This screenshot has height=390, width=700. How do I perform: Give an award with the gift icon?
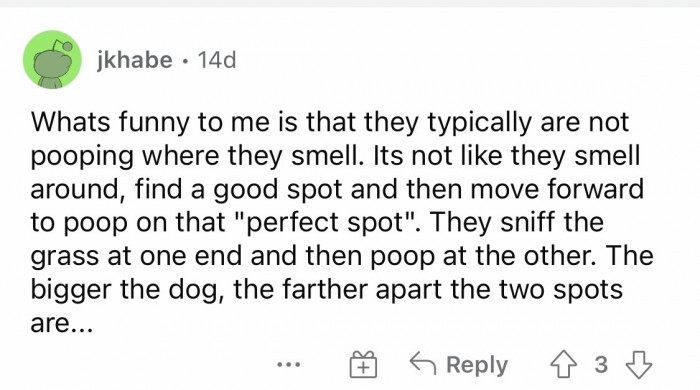tap(362, 365)
